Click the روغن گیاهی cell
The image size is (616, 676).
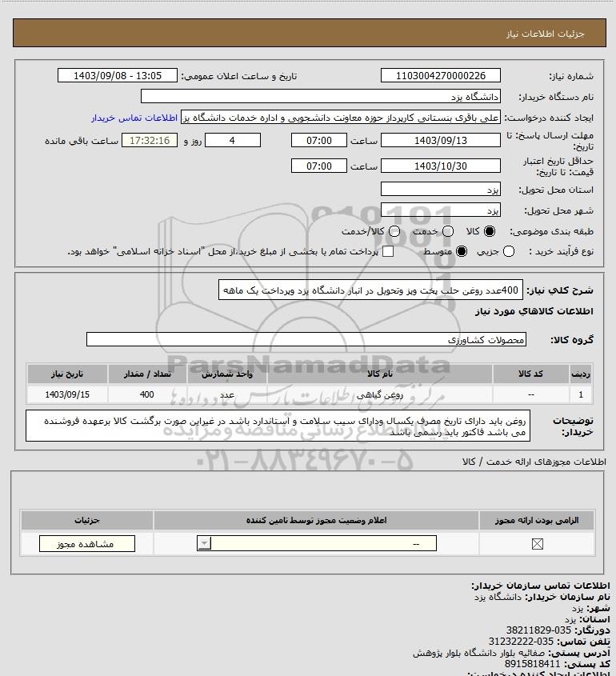point(380,394)
